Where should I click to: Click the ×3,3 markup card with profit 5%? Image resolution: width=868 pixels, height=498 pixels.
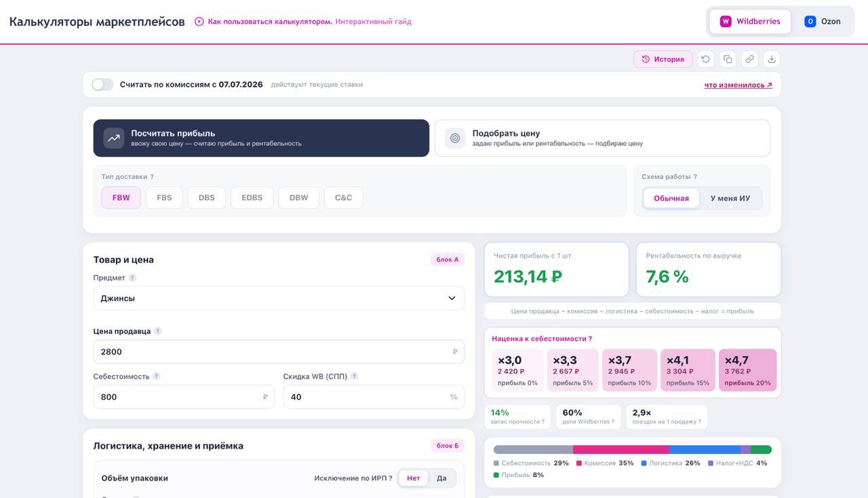(573, 370)
